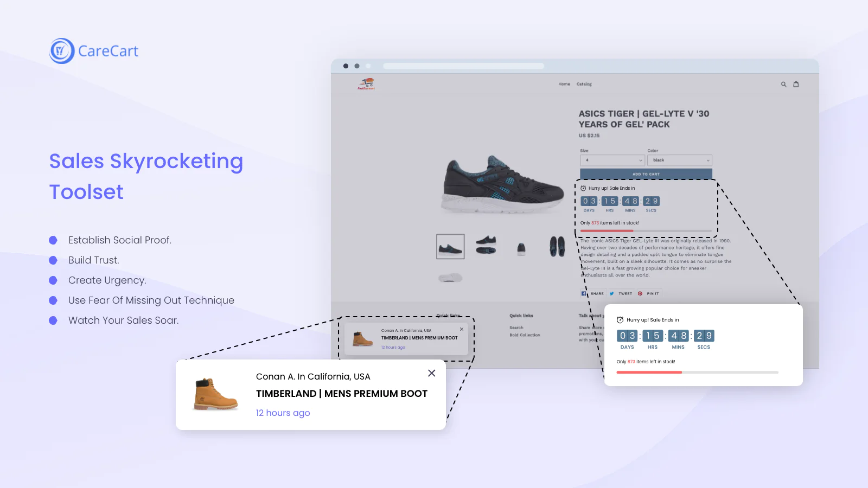Click the Tweet button
The width and height of the screenshot is (868, 488).
(621, 293)
